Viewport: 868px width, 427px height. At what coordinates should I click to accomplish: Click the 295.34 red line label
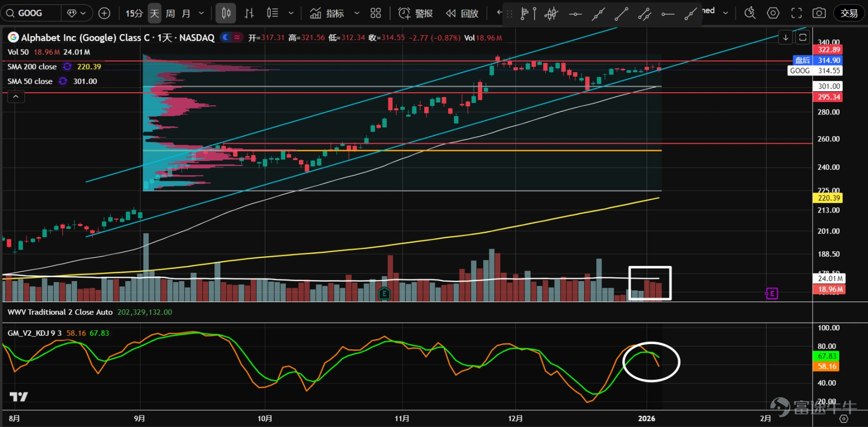pyautogui.click(x=828, y=97)
